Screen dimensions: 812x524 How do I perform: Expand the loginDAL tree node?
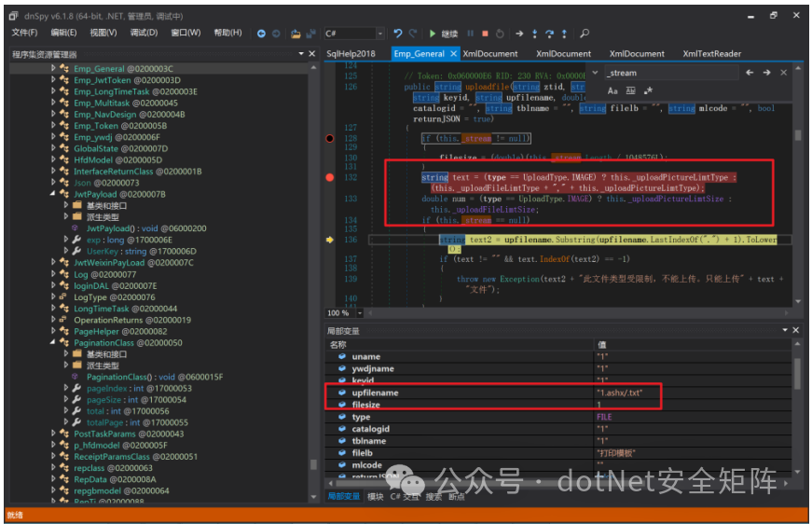click(53, 285)
